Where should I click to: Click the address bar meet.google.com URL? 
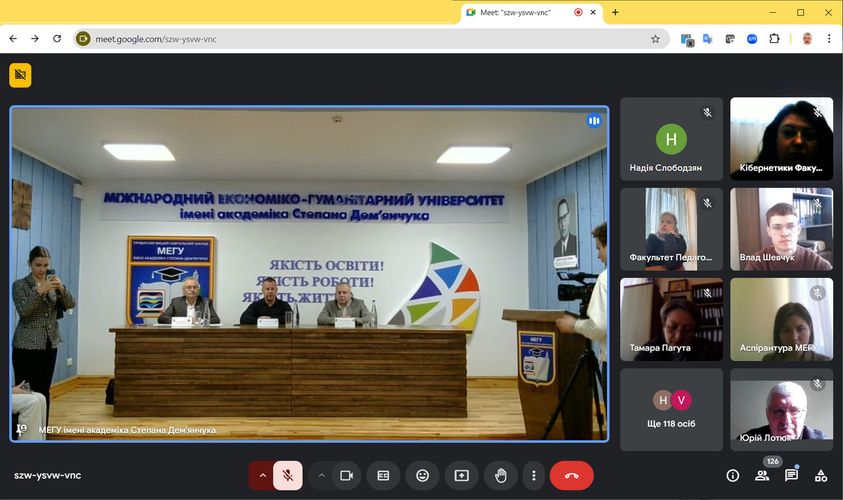pos(156,39)
